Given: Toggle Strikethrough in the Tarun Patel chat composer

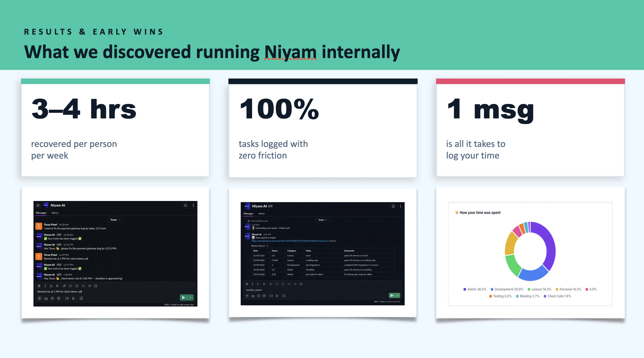Looking at the screenshot, I should pos(57,286).
